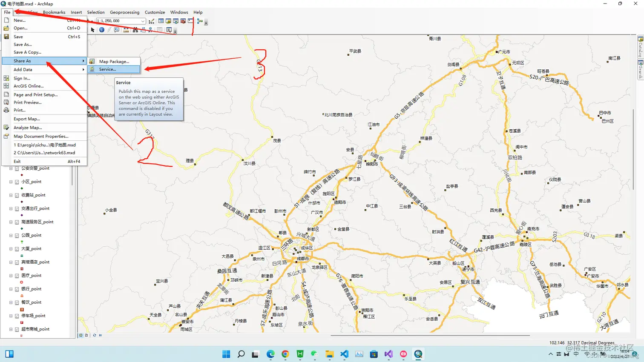Toggle visibility of 高速服务区_point layer
The height and width of the screenshot is (362, 644).
[x=17, y=222]
